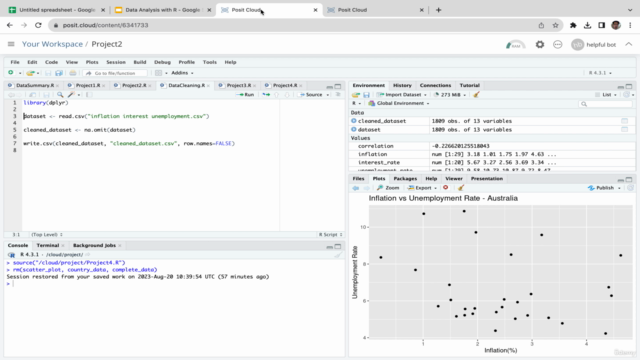Switch to the Files tab
Screen dimensions: 640x360
358,179
